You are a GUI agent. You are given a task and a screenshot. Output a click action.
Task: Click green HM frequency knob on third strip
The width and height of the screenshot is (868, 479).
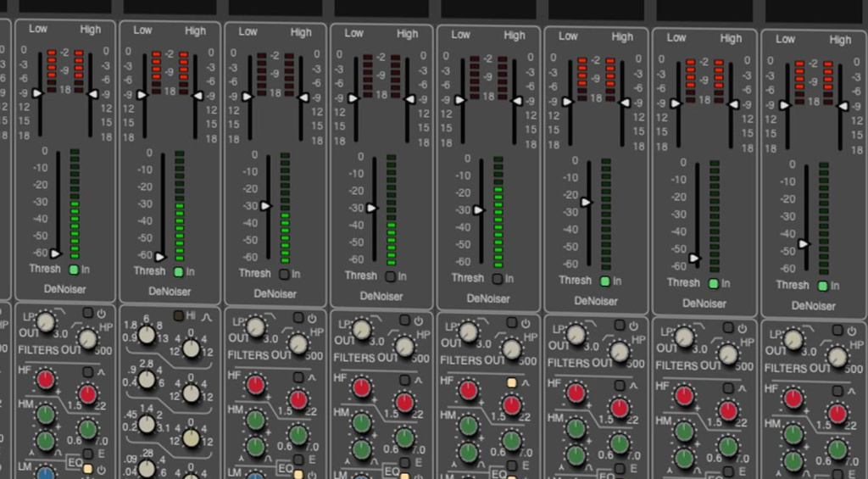[298, 435]
